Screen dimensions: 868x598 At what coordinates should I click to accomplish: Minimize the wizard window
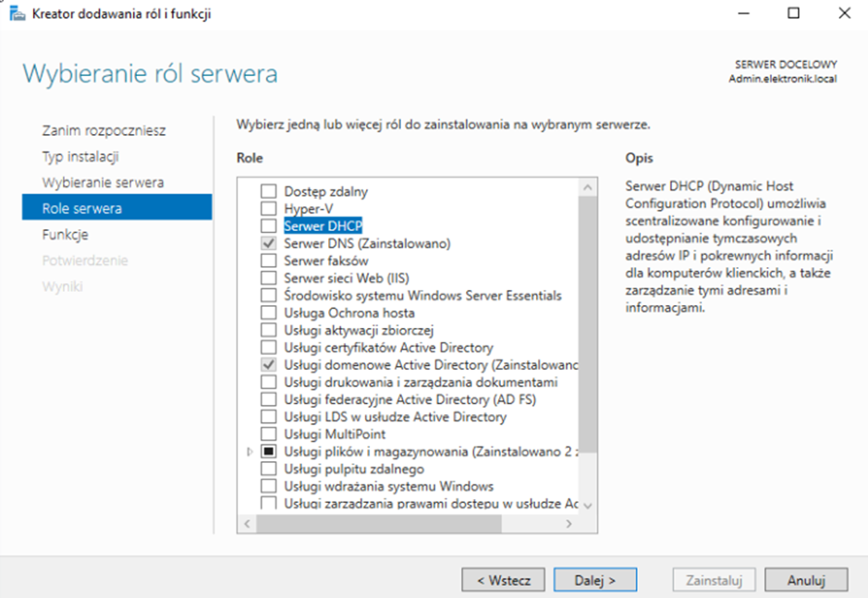pyautogui.click(x=742, y=14)
